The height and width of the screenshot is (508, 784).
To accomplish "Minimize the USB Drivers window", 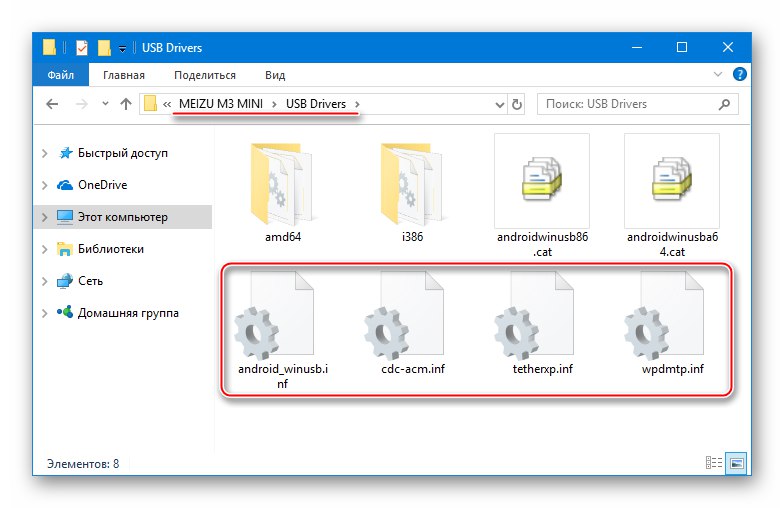I will point(636,48).
